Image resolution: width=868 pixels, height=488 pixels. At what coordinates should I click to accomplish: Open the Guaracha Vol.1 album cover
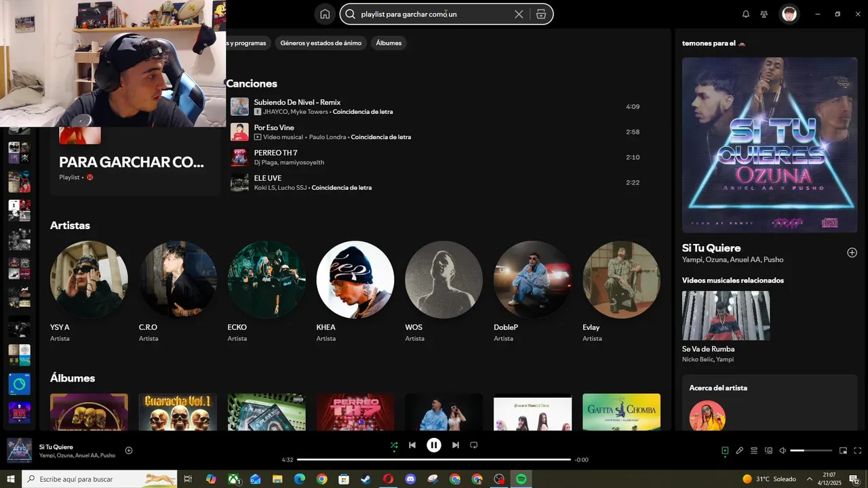pyautogui.click(x=178, y=412)
